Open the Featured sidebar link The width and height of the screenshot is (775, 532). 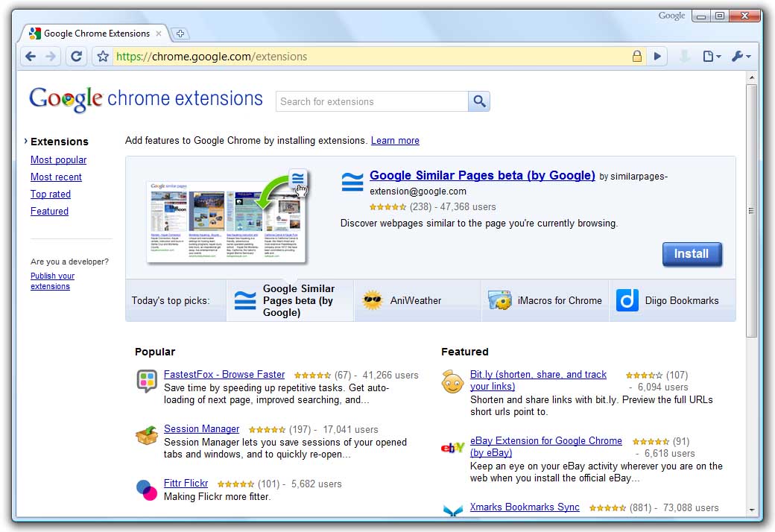[x=49, y=211]
